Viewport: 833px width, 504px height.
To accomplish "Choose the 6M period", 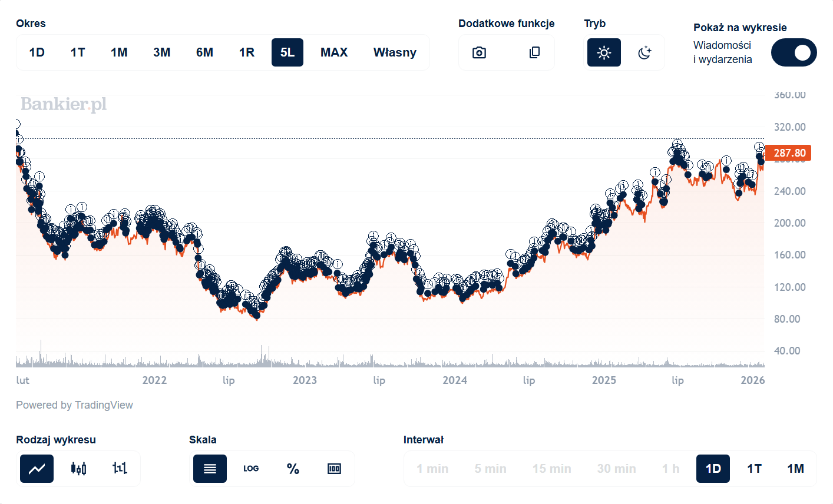I will point(204,52).
